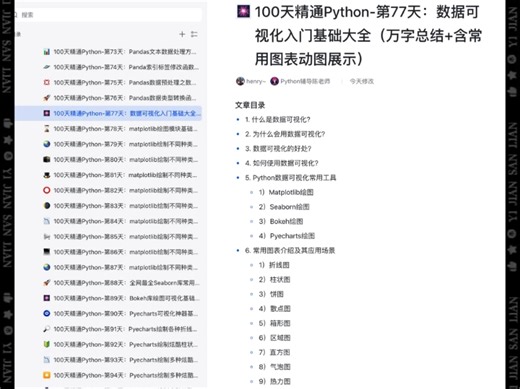Jump to 3. 数据可视化的好处?
Viewport: 520px width, 389px height.
click(x=278, y=149)
